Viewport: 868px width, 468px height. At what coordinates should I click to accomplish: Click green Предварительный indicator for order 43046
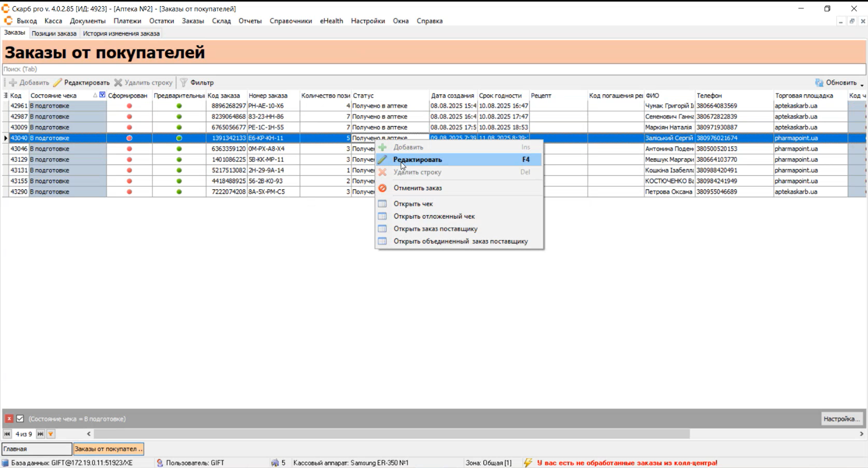[x=179, y=149]
